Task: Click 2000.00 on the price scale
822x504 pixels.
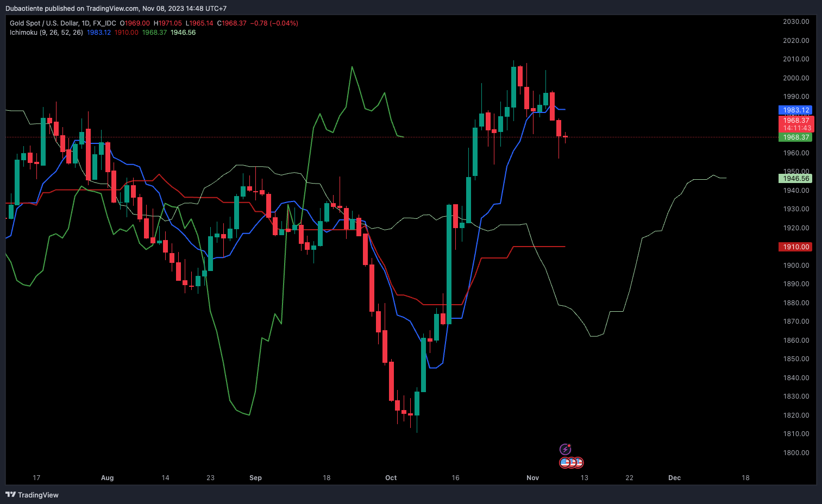Action: 796,78
